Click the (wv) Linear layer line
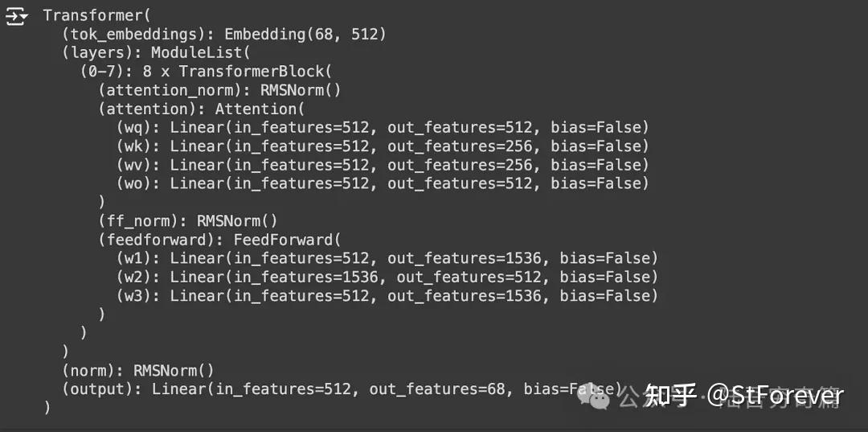868x432 pixels. (383, 165)
